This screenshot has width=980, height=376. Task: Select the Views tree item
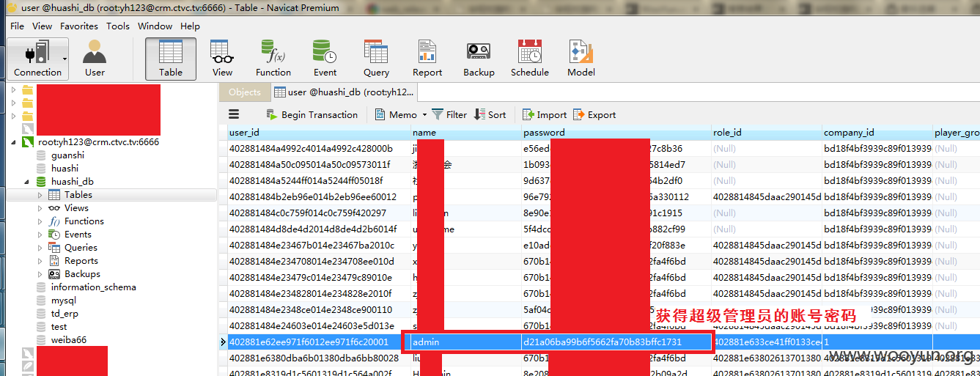click(76, 208)
